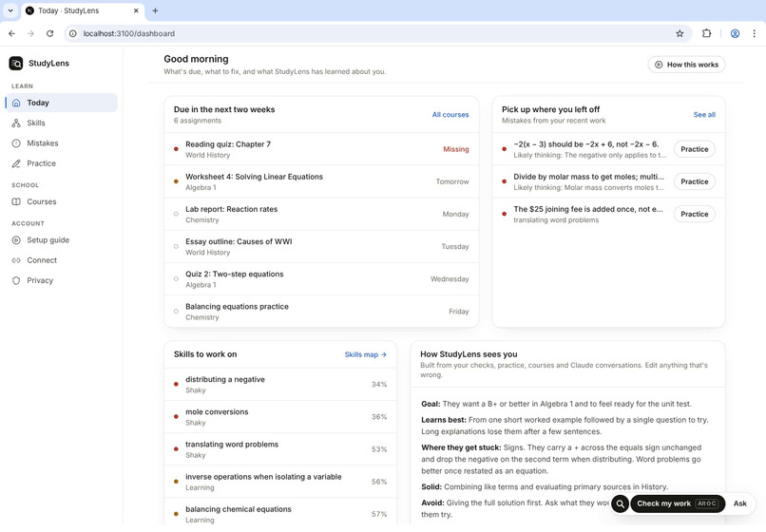The width and height of the screenshot is (766, 532).
Task: Open Lab report: Reaction rates
Action: point(321,214)
